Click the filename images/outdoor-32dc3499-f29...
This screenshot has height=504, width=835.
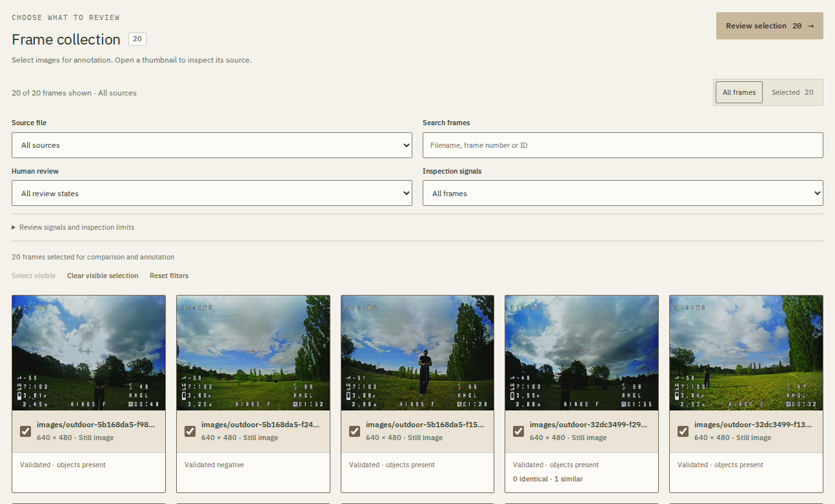[589, 425]
